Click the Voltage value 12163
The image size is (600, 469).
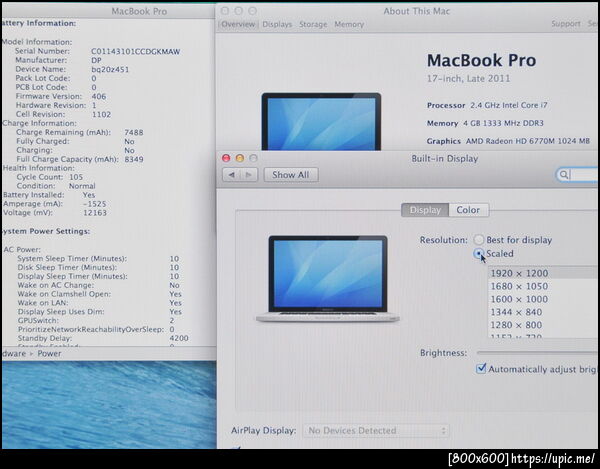[x=95, y=213]
